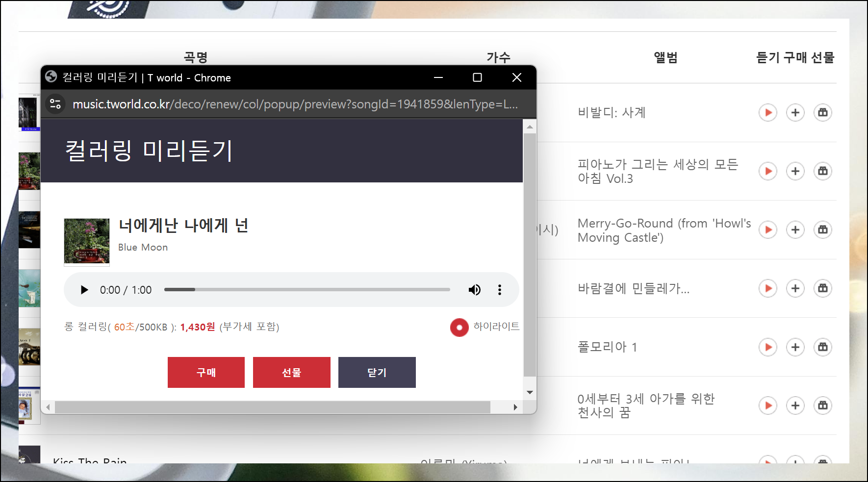The width and height of the screenshot is (868, 482).
Task: Click the popup URL address text
Action: pyautogui.click(x=295, y=104)
